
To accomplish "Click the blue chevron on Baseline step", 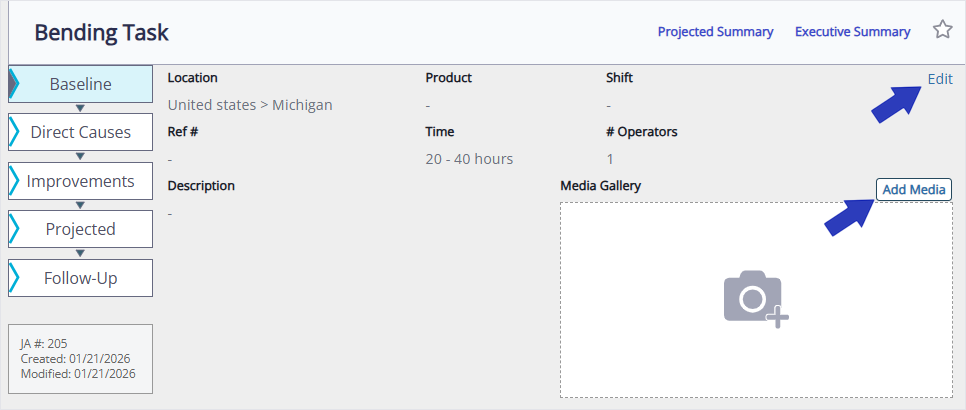I will coord(14,84).
